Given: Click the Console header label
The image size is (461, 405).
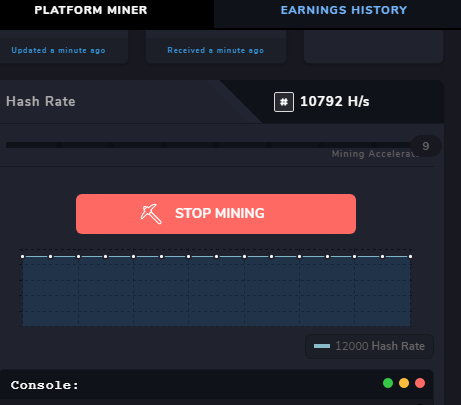Looking at the screenshot, I should [45, 385].
